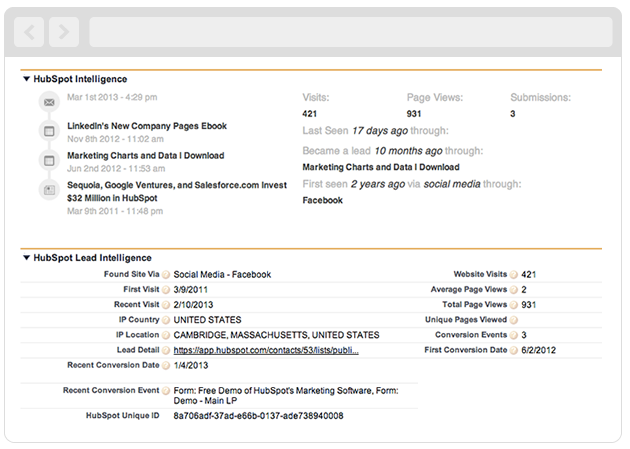Click the Visits count 421 in summary
The width and height of the screenshot is (630, 449).
(x=310, y=114)
